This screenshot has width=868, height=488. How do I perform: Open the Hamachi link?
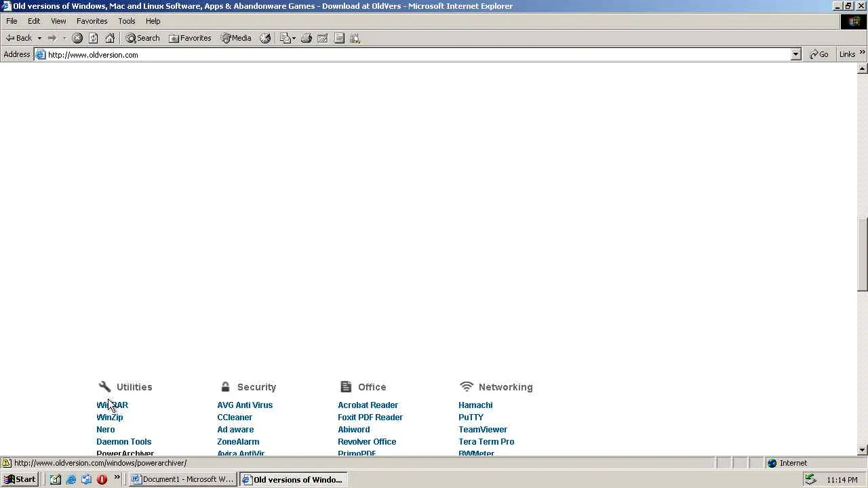pos(475,405)
